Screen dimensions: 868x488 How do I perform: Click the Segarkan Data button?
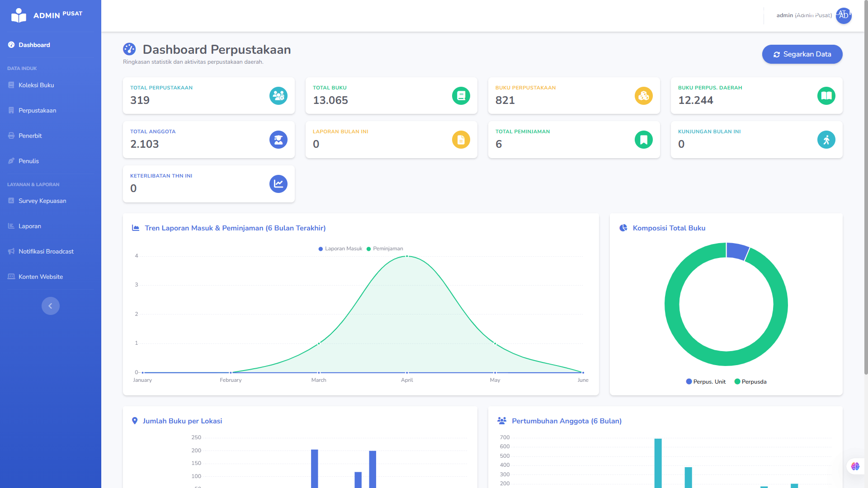click(x=802, y=54)
